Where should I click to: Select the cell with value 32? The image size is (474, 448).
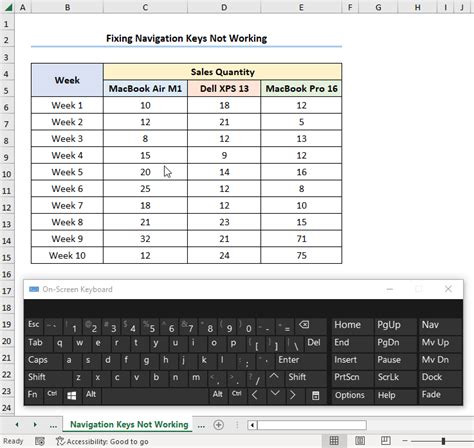145,239
